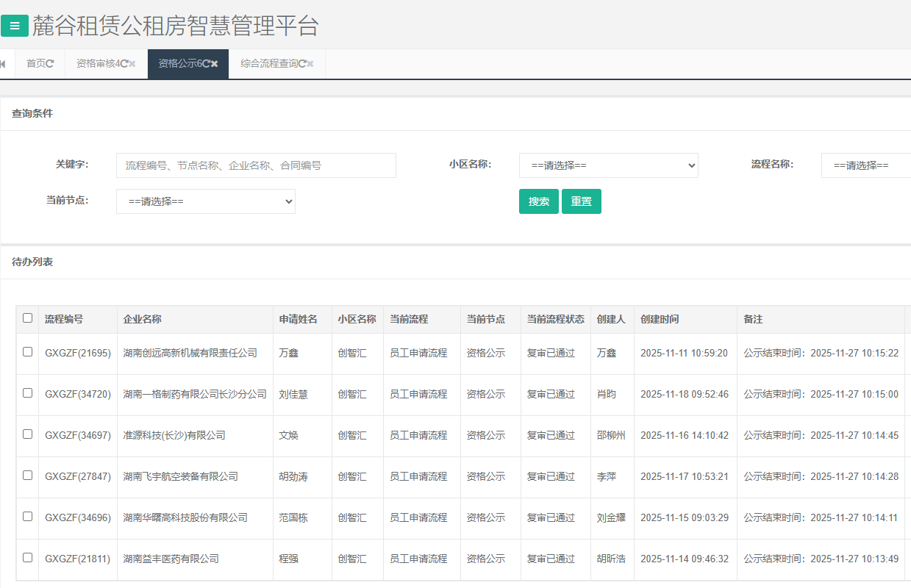Close the 资格公示 tab using its X

[x=215, y=64]
